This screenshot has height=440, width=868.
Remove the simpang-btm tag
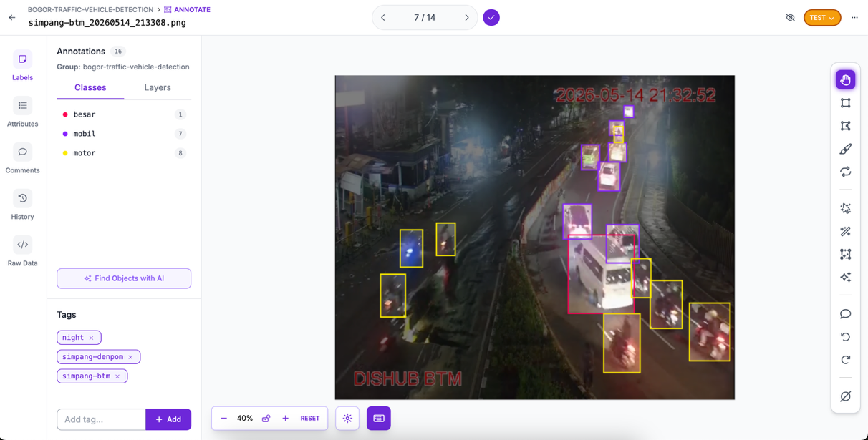pos(117,376)
